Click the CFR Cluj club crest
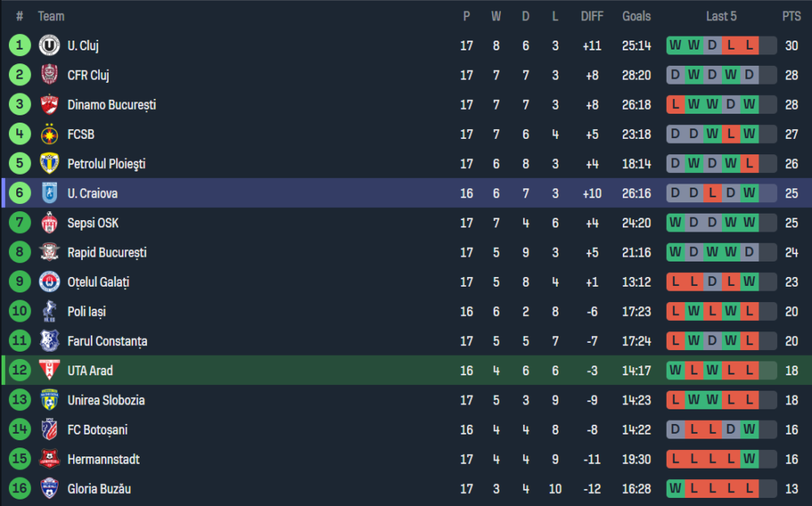812x506 pixels. 50,76
